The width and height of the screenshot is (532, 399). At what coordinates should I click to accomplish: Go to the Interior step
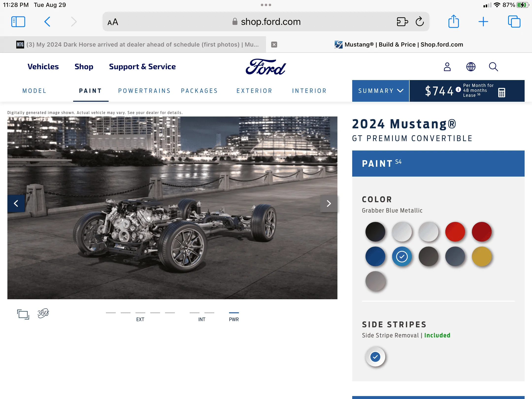click(x=309, y=91)
